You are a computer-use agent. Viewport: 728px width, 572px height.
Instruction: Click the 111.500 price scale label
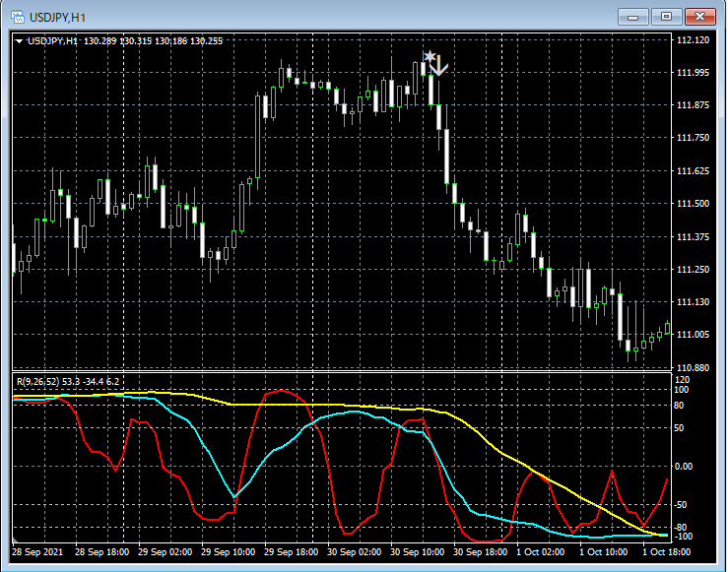(x=694, y=204)
